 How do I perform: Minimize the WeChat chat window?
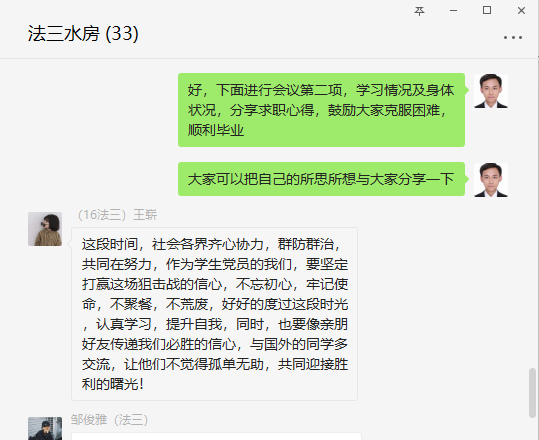(x=453, y=11)
